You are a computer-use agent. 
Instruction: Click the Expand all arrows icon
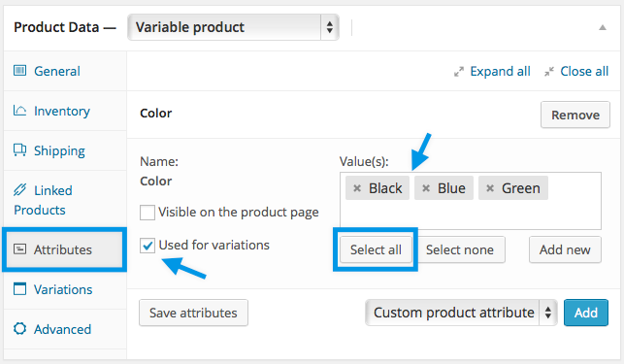click(459, 72)
